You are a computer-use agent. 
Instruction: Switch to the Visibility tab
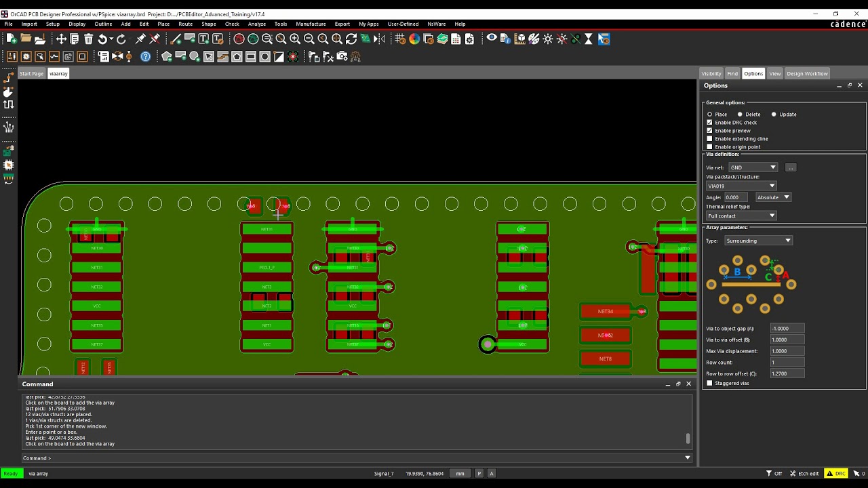(711, 73)
